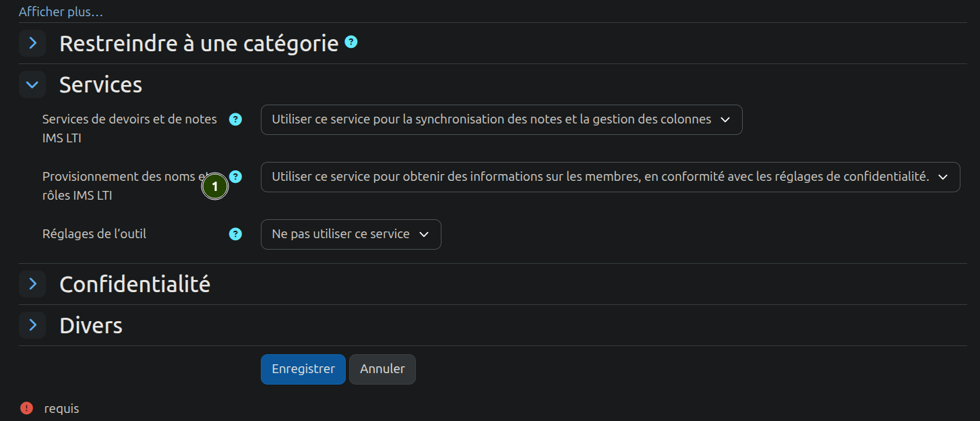Click the chevron icon next to Confidentialité
The height and width of the screenshot is (421, 980).
(x=32, y=284)
